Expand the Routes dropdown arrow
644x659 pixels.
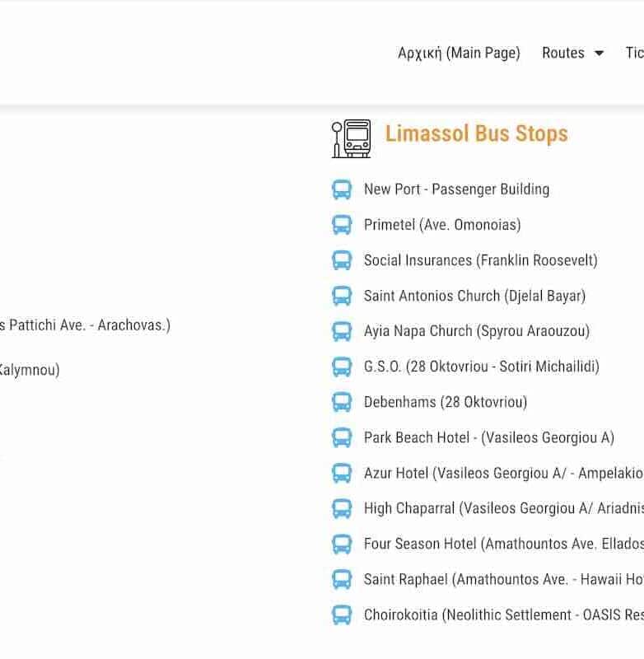[x=599, y=54]
